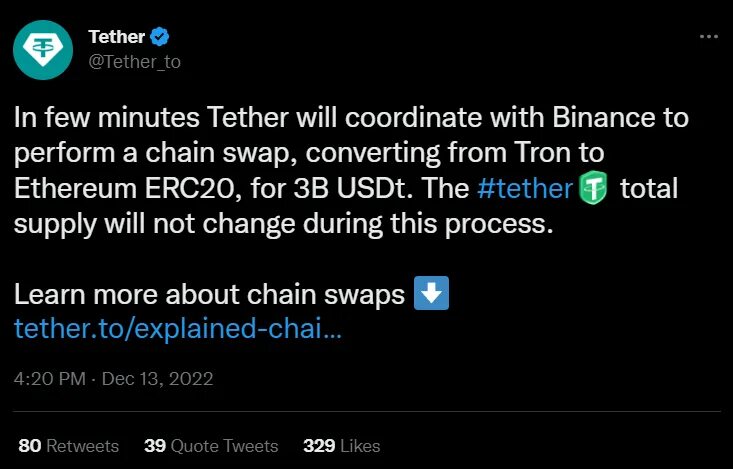
Task: Click the blue down-arrow emoji
Action: (x=431, y=294)
